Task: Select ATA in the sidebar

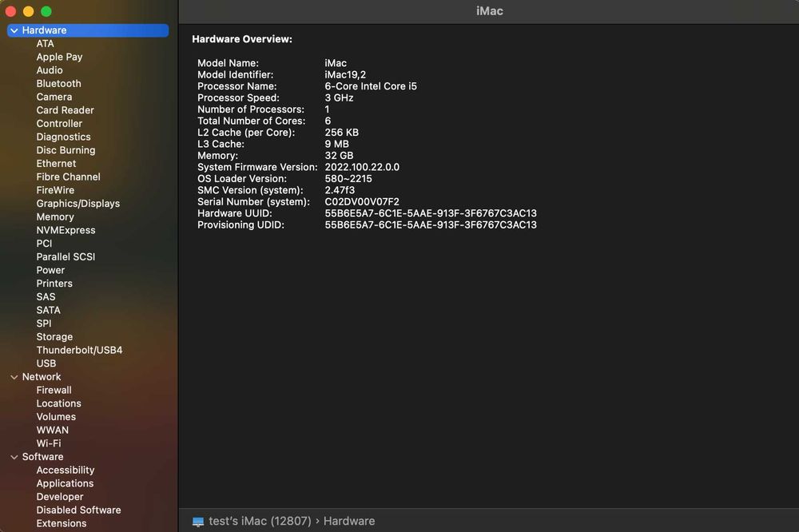Action: click(45, 44)
